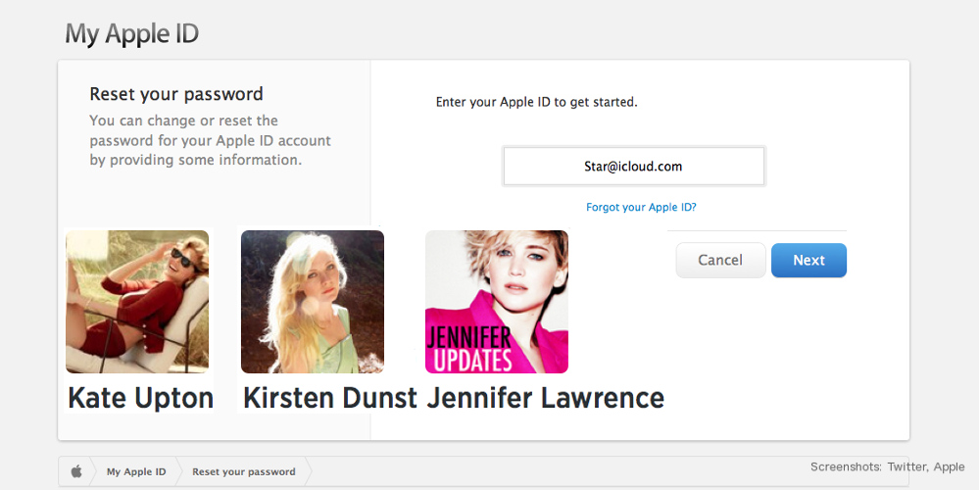Click the 'Enter your Apple ID to get started' text
Viewport: 980px width, 490px height.
pos(537,102)
